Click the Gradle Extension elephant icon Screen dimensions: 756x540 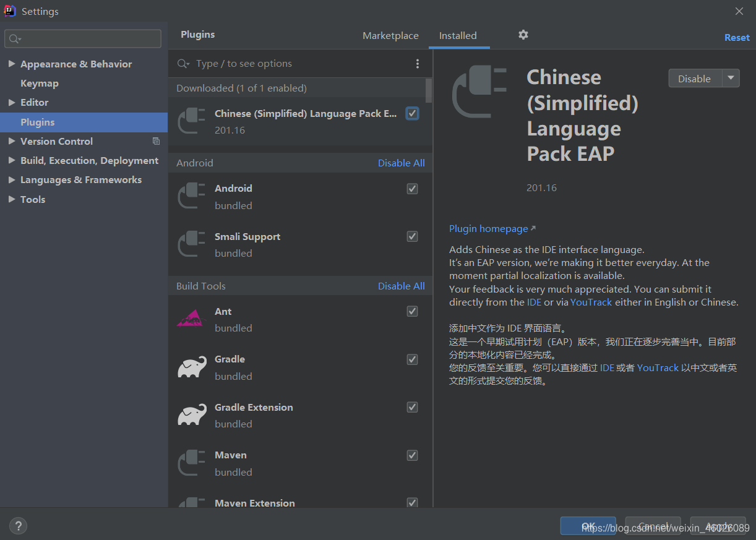[192, 414]
